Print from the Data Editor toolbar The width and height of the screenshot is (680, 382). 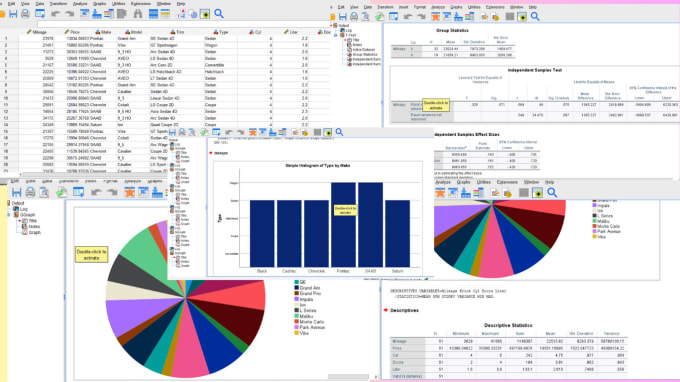click(x=25, y=14)
